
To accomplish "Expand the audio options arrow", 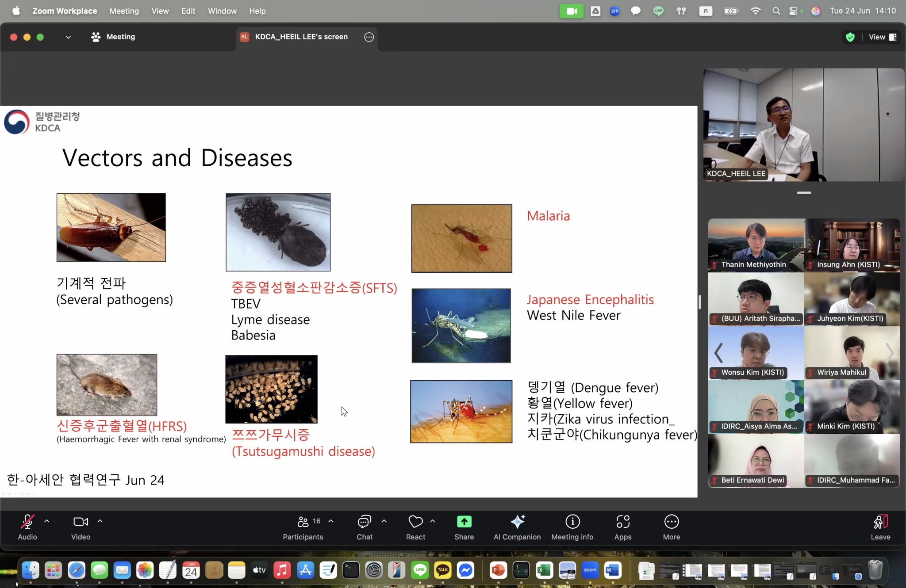I will coord(47,521).
